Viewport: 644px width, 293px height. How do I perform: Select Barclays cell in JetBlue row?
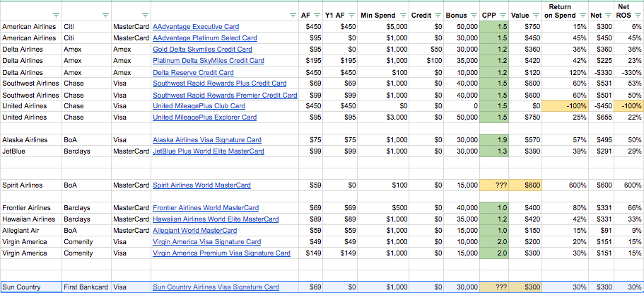pyautogui.click(x=87, y=151)
